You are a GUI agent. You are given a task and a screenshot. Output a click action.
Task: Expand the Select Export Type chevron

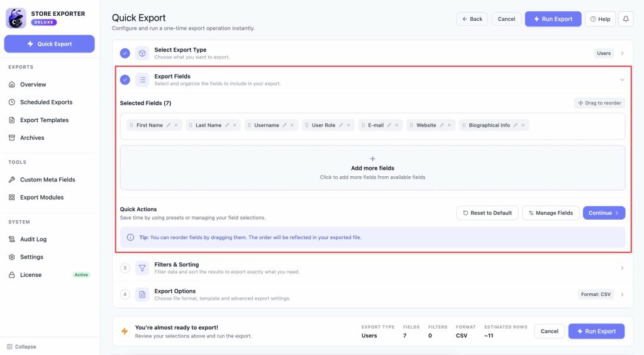point(622,53)
